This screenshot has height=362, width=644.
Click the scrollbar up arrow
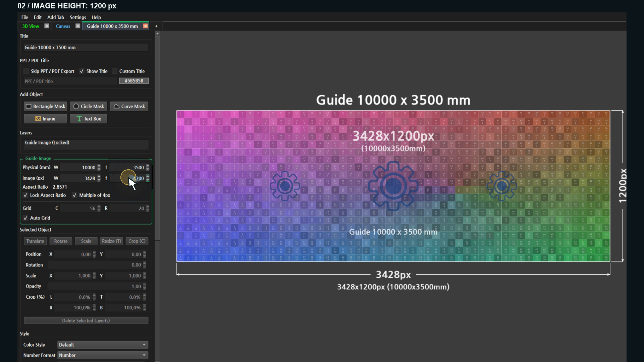[x=157, y=34]
